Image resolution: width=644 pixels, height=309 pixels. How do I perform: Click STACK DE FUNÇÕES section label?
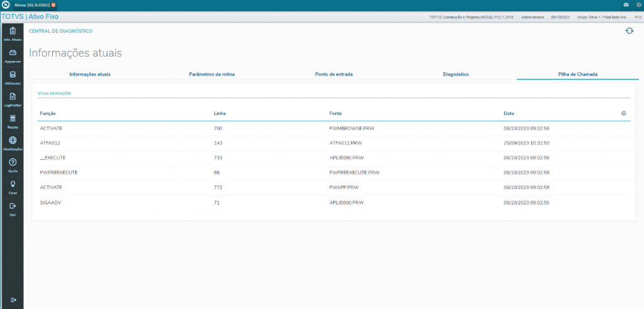[54, 94]
